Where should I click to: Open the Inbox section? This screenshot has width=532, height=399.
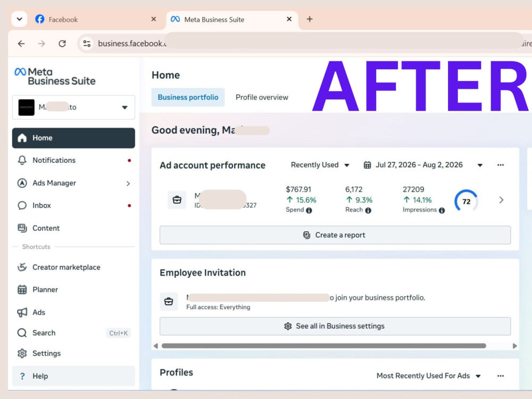pyautogui.click(x=73, y=205)
